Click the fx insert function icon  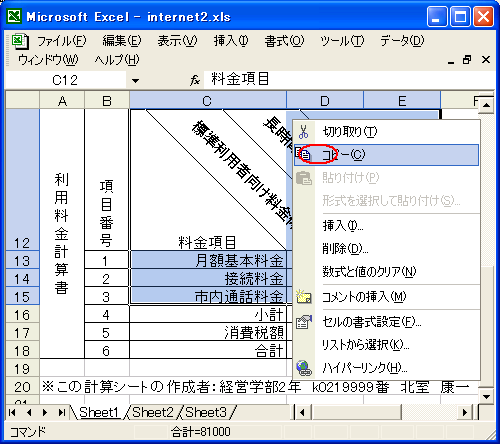click(x=195, y=80)
